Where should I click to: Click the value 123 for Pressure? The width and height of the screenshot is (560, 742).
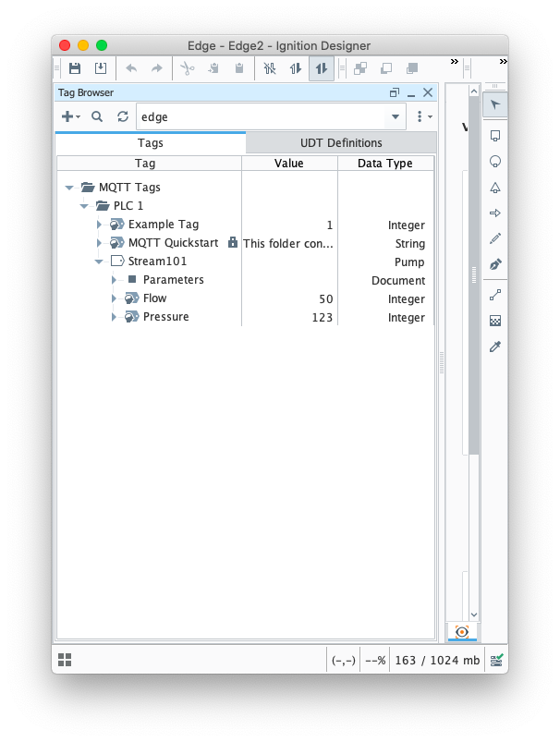coord(322,318)
